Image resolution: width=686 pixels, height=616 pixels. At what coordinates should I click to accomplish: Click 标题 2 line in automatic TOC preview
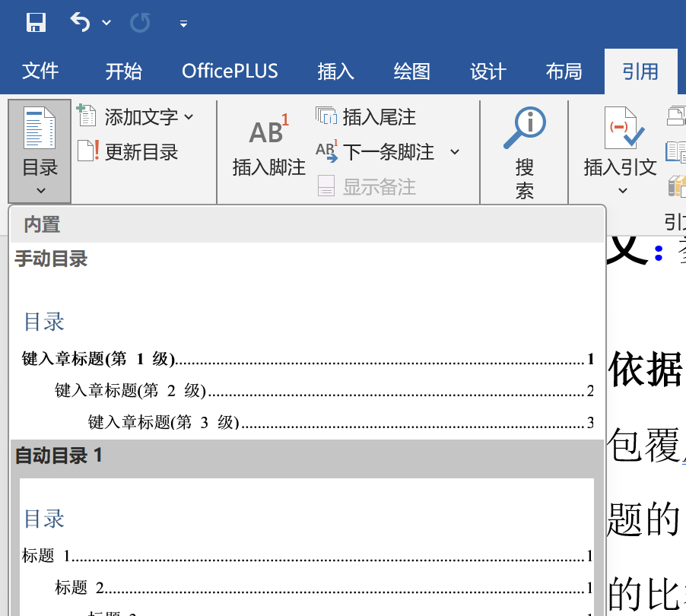pos(324,588)
